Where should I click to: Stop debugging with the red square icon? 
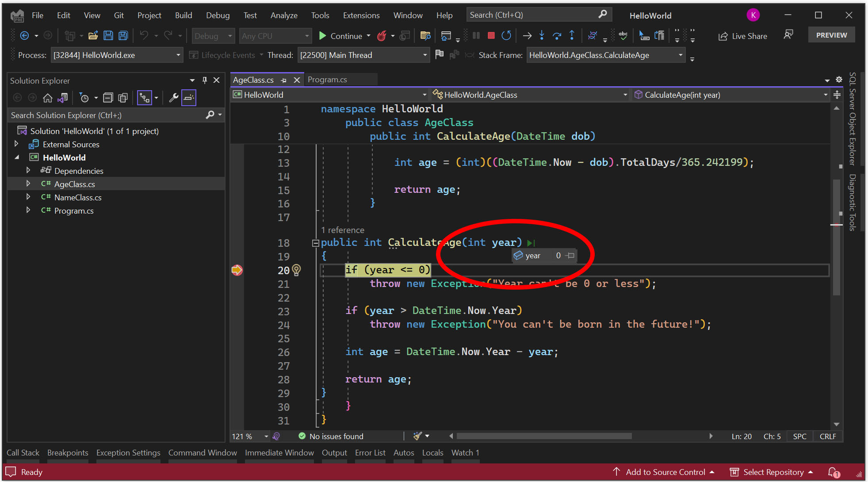[491, 35]
